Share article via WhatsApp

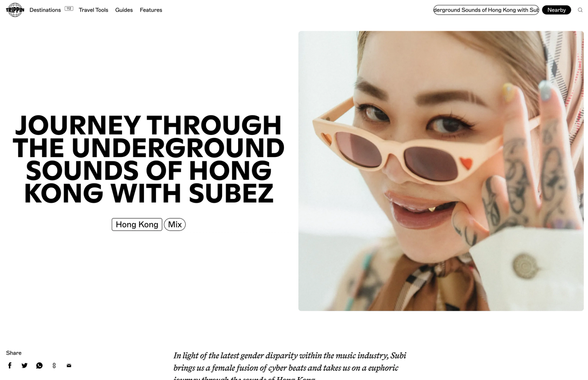coord(39,365)
